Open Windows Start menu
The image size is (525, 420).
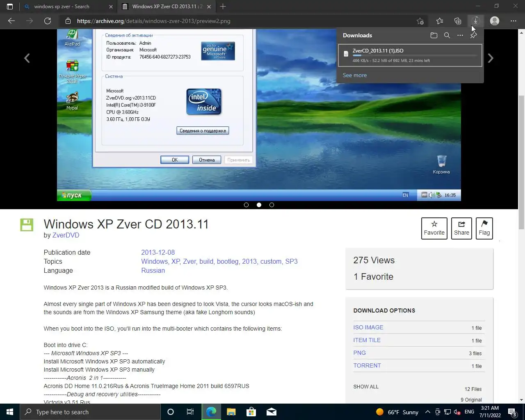10,412
